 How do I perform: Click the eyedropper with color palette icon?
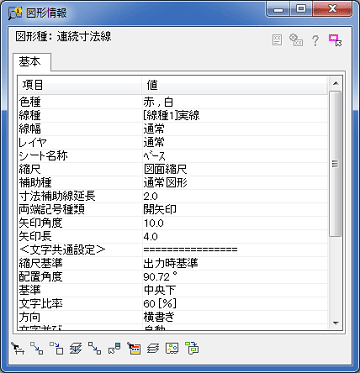pyautogui.click(x=134, y=348)
